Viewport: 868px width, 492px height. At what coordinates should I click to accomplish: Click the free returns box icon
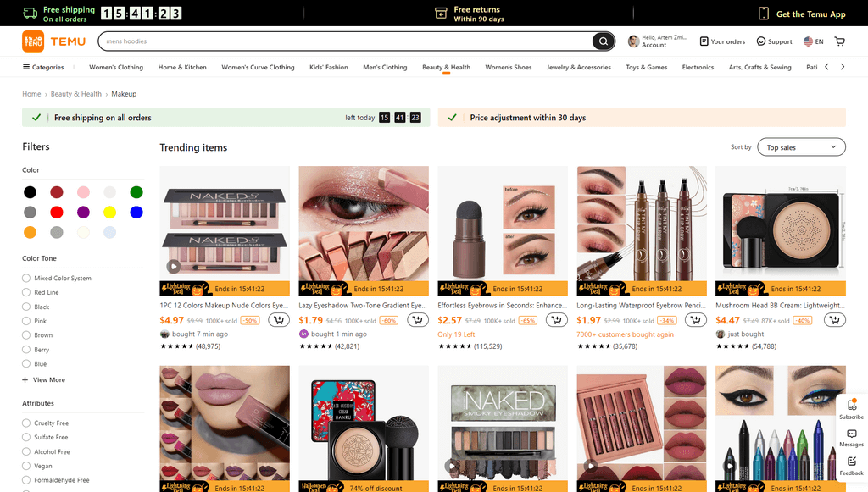441,14
